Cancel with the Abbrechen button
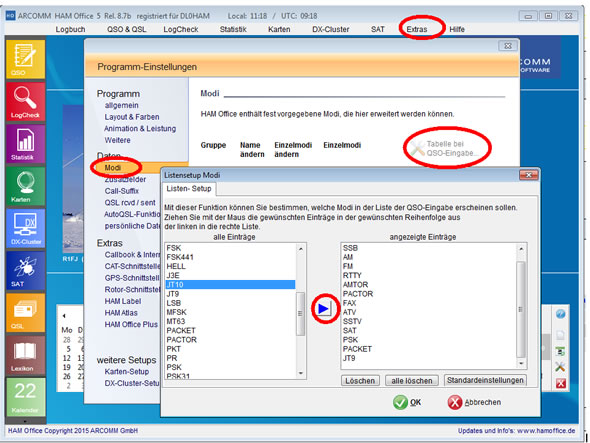The width and height of the screenshot is (590, 443). [x=474, y=402]
